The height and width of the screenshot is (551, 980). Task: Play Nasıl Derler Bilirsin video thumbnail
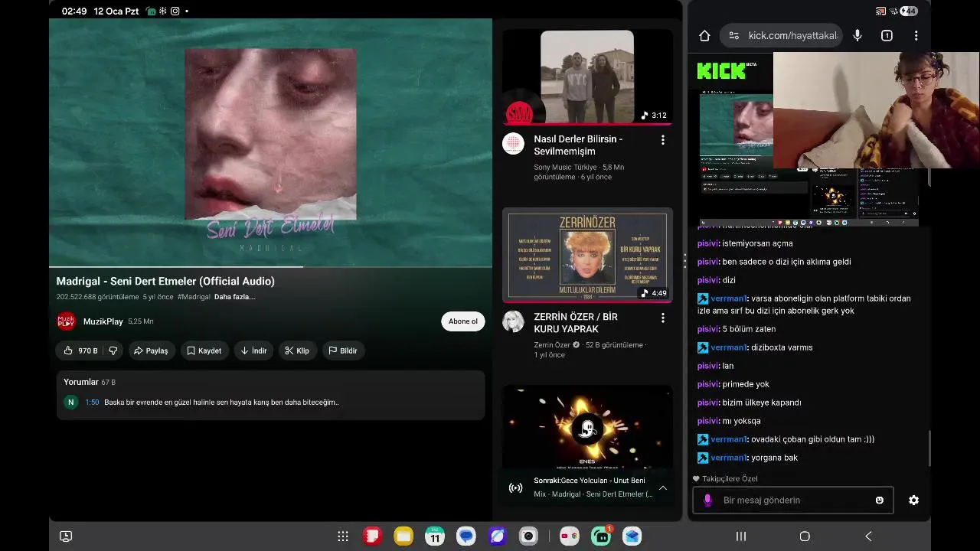click(x=587, y=77)
